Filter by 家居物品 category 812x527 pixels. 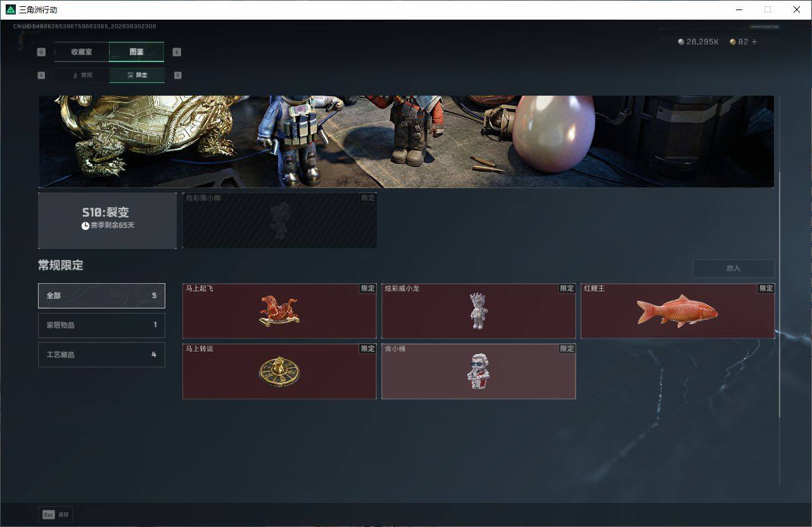click(101, 325)
